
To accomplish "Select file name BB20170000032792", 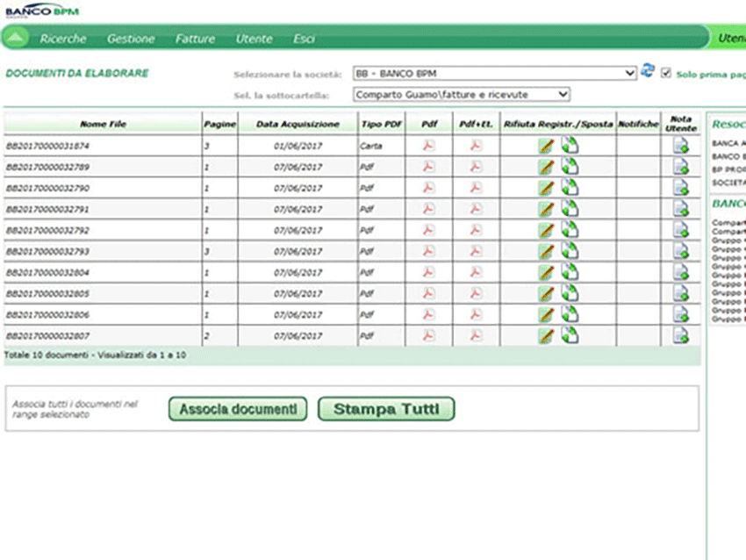I will pyautogui.click(x=47, y=230).
